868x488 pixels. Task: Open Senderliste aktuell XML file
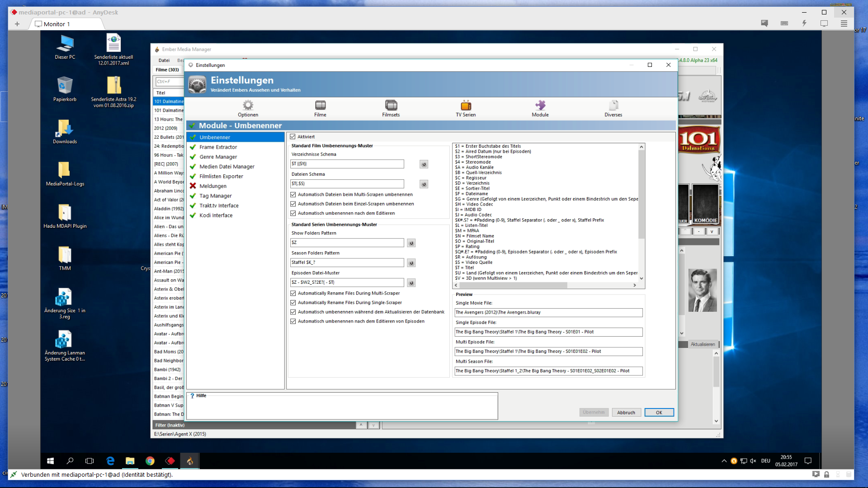point(113,50)
